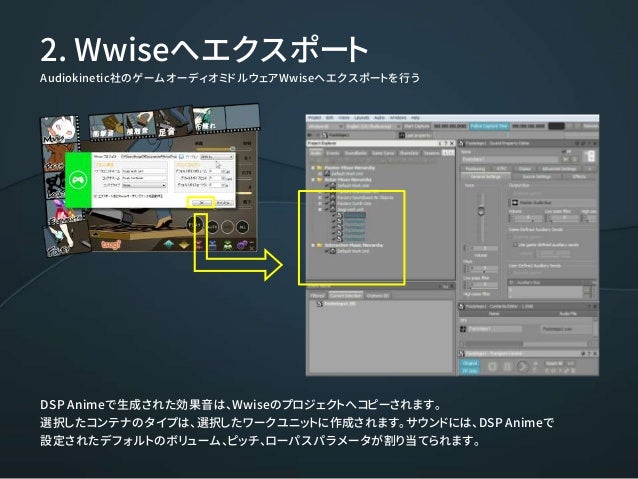Collapse the Master-Mixer Hierarchy node
This screenshot has width=638, height=479.
pos(313,168)
